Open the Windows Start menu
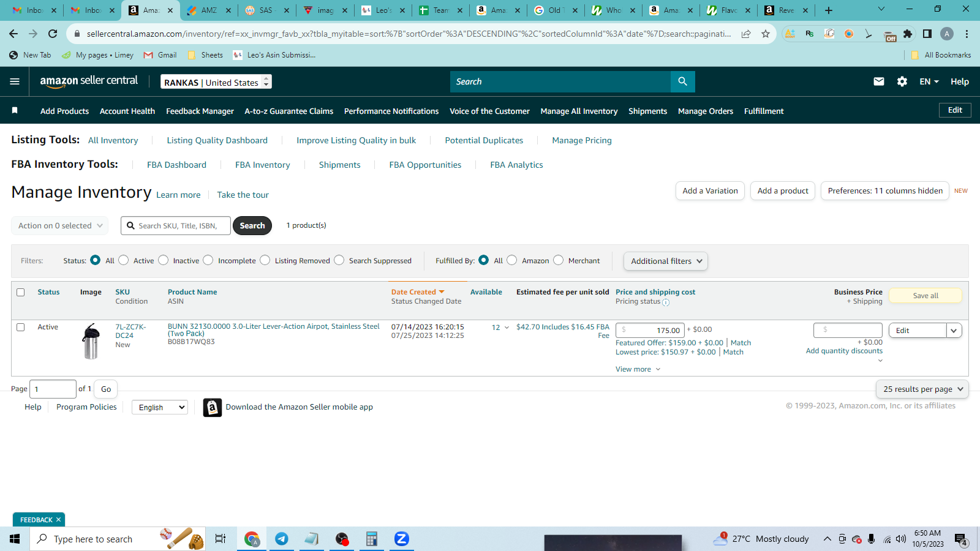This screenshot has width=980, height=551. [15, 539]
